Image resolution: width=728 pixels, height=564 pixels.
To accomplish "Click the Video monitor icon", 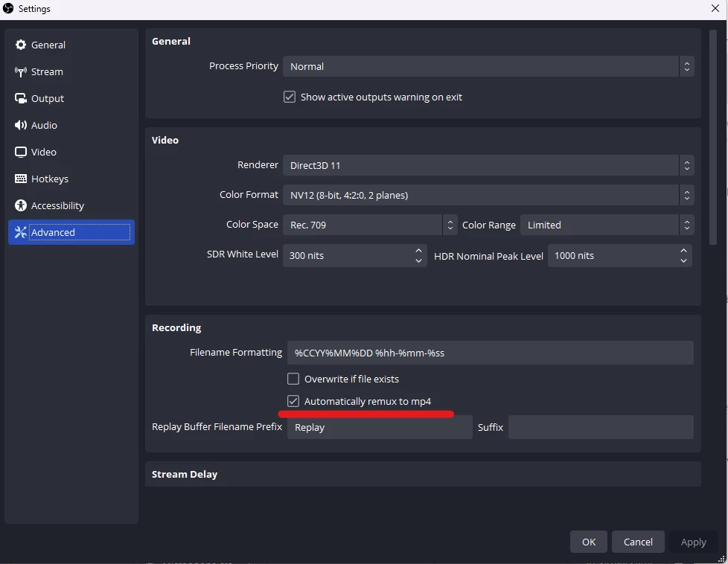I will (20, 152).
